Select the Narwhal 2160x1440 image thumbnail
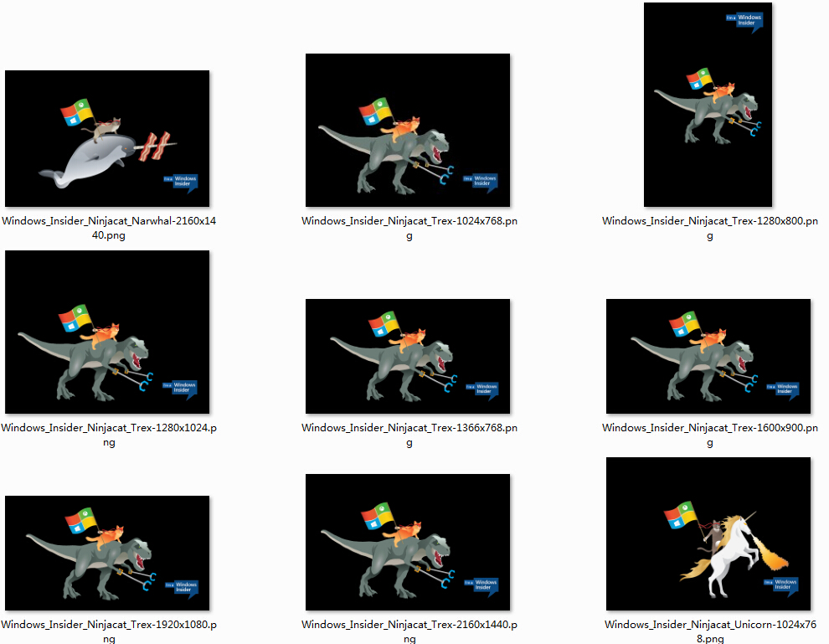Image resolution: width=829 pixels, height=644 pixels. (106, 138)
